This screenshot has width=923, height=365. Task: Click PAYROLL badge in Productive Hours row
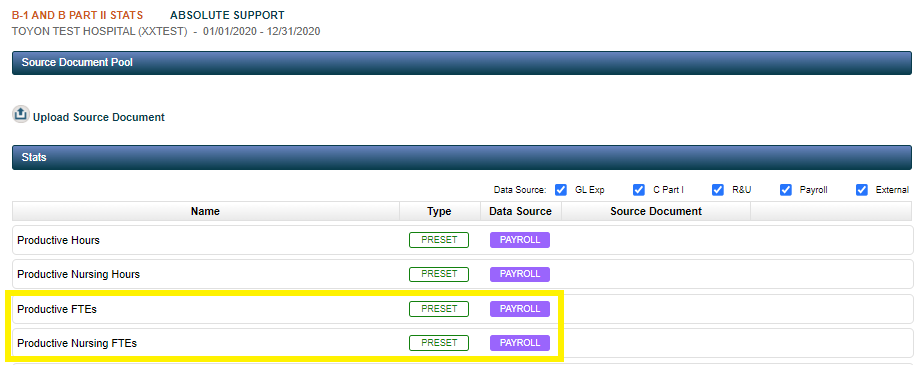tap(520, 240)
